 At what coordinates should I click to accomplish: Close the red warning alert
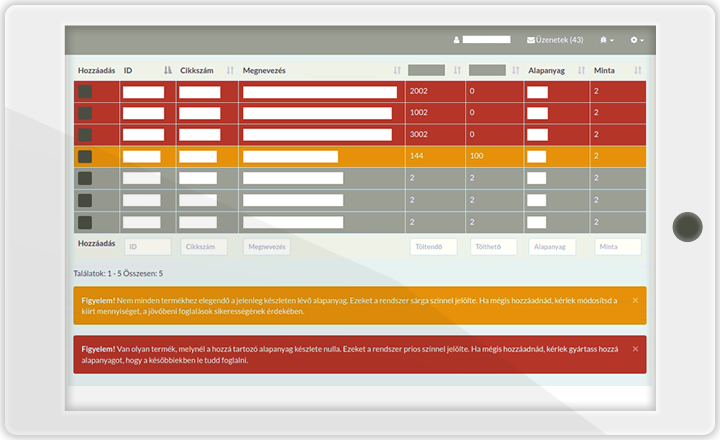click(x=635, y=348)
